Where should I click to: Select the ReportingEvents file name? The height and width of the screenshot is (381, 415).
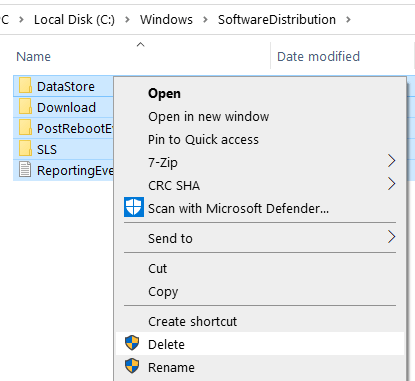75,171
